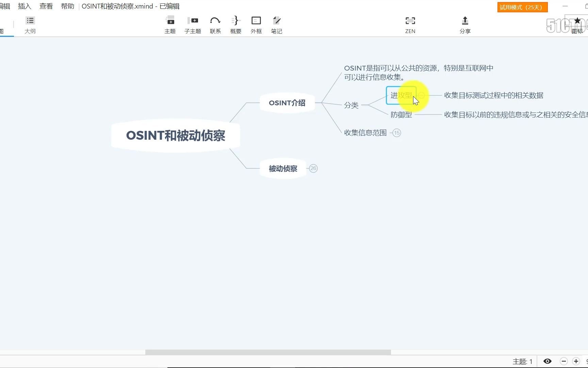Insert a 子主题 subtopic

pyautogui.click(x=193, y=25)
